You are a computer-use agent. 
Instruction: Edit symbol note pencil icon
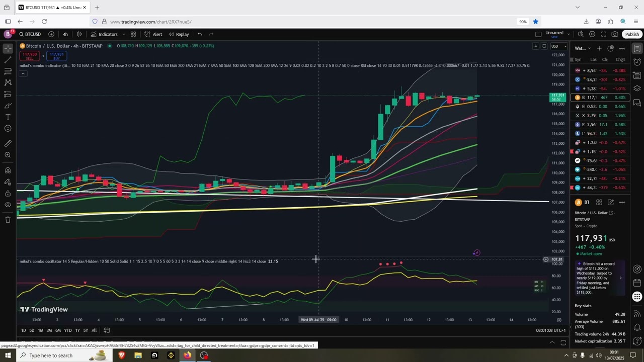[611, 202]
